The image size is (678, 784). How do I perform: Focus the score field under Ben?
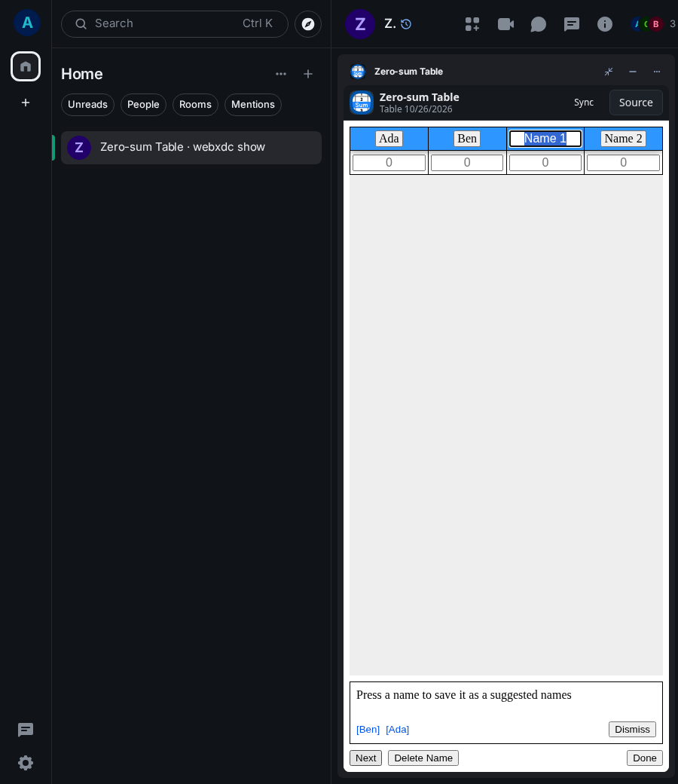coord(467,163)
